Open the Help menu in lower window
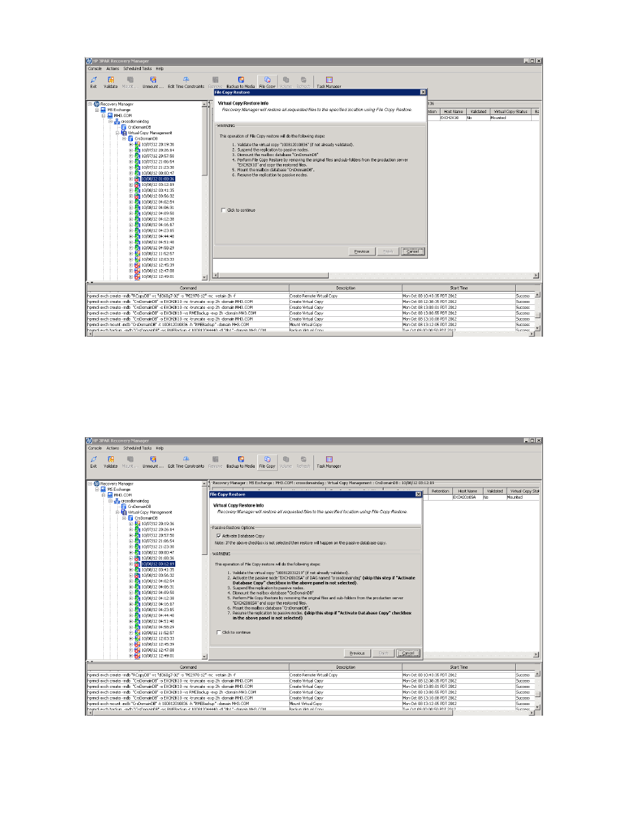Viewport: 631px width, 840px height. (159, 448)
